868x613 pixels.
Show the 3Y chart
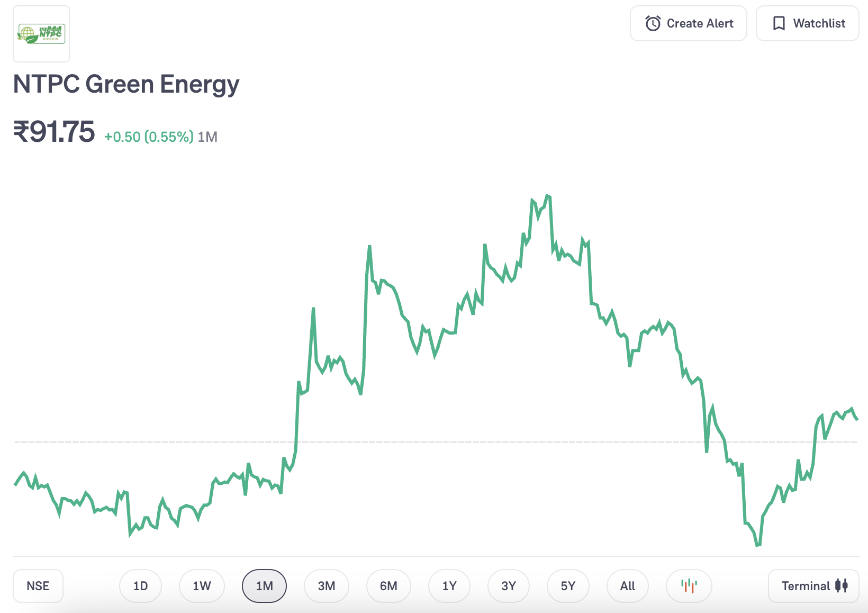[x=508, y=586]
